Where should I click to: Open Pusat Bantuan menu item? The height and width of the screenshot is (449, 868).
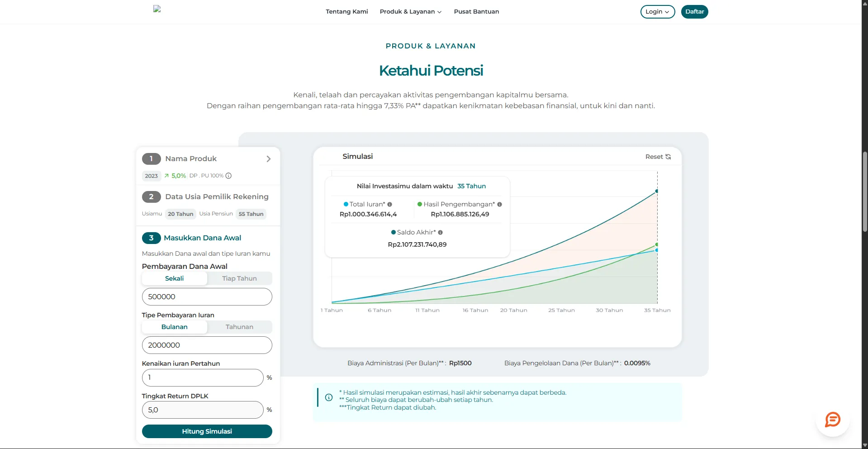click(x=476, y=12)
